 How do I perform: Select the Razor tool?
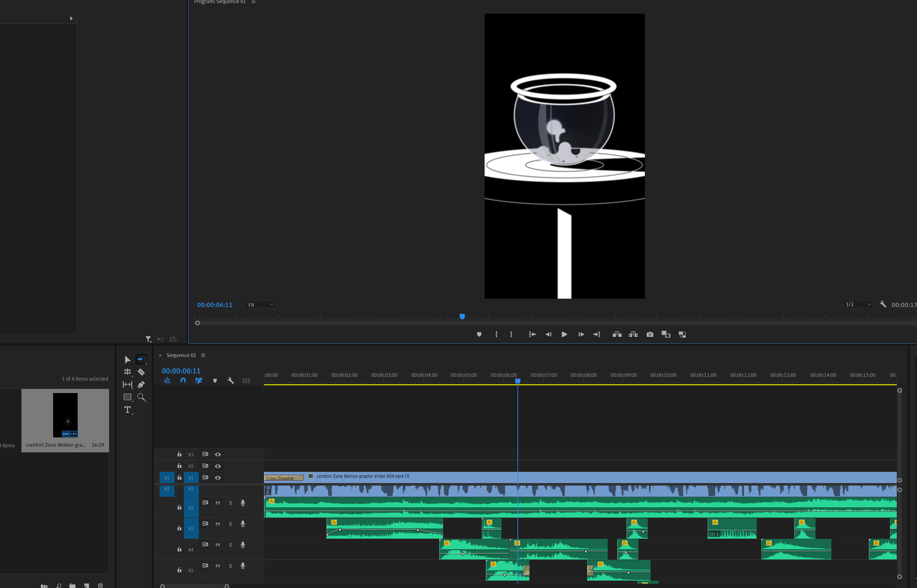pyautogui.click(x=141, y=372)
